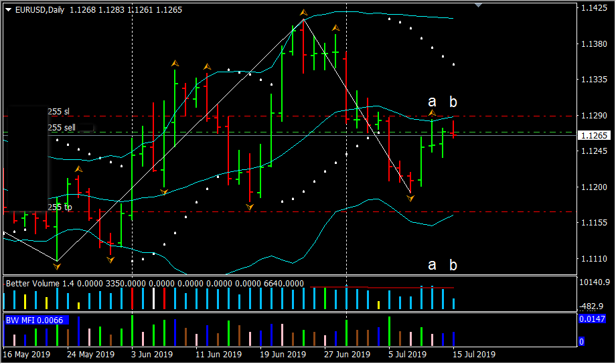Image resolution: width=616 pixels, height=364 pixels.
Task: Select the OHLC values 1.1268 1.1283 1.1261 1.1265
Action: (x=126, y=10)
